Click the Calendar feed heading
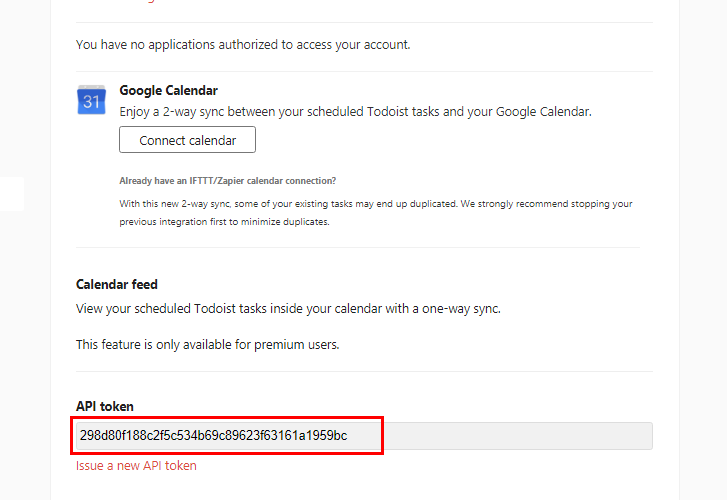This screenshot has height=500, width=727. coord(117,284)
